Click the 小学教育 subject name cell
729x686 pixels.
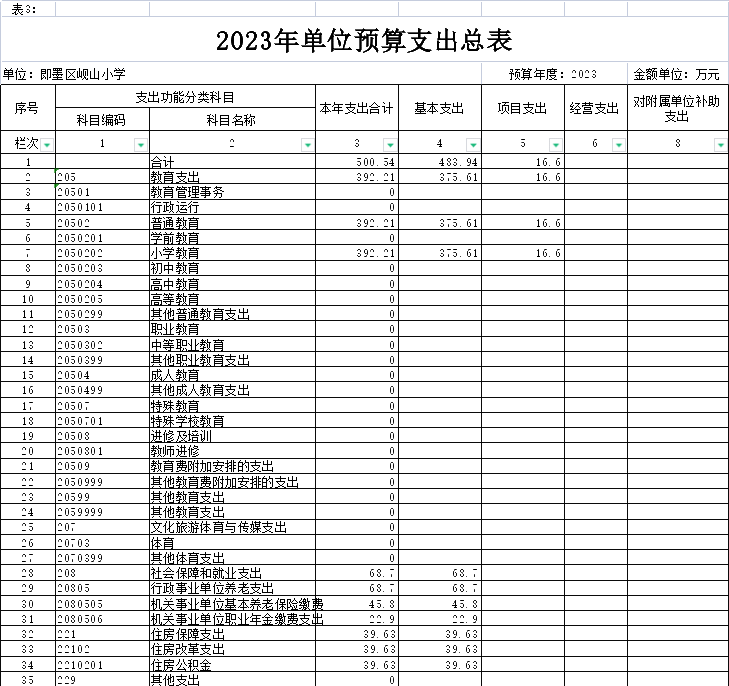(231, 254)
